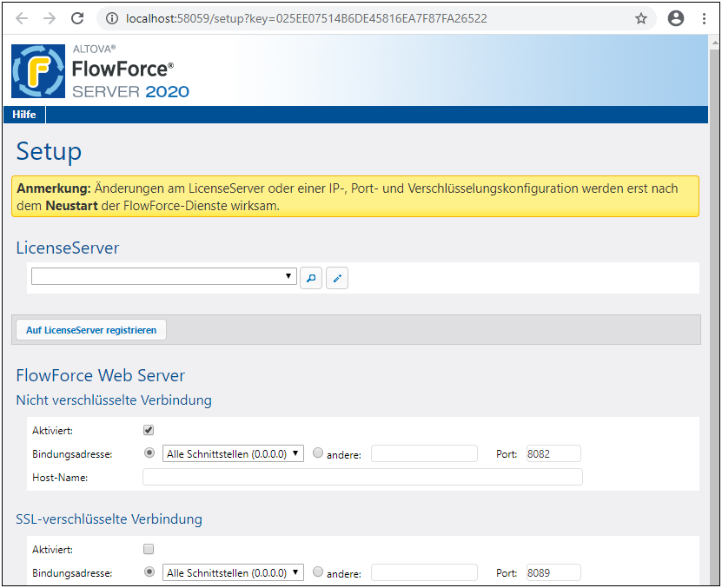Click the andere address field for unencrypted connection

pyautogui.click(x=424, y=453)
